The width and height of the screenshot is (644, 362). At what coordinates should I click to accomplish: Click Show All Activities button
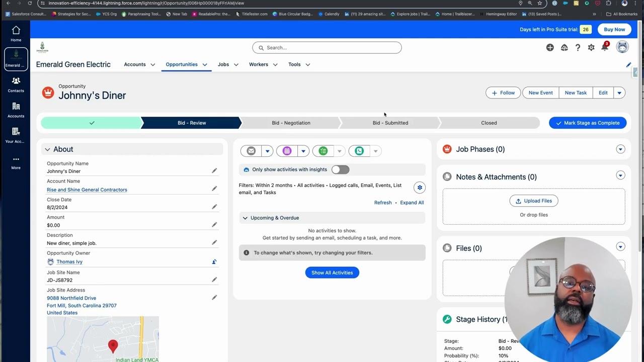(332, 273)
